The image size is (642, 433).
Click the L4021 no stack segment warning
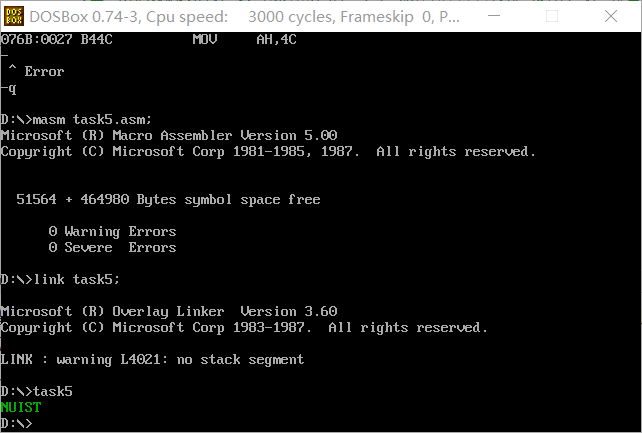pyautogui.click(x=152, y=359)
